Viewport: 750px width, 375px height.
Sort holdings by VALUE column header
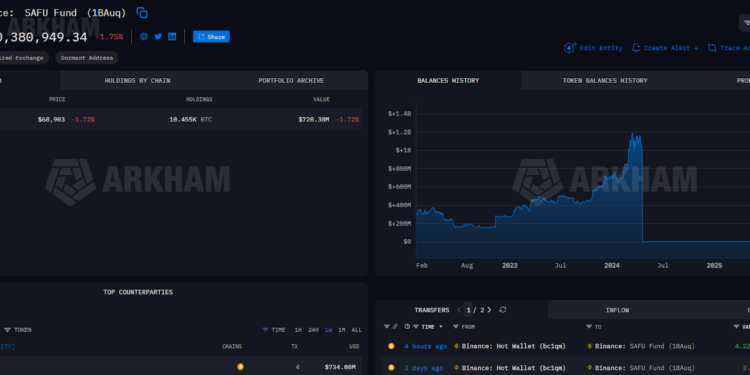pos(321,99)
